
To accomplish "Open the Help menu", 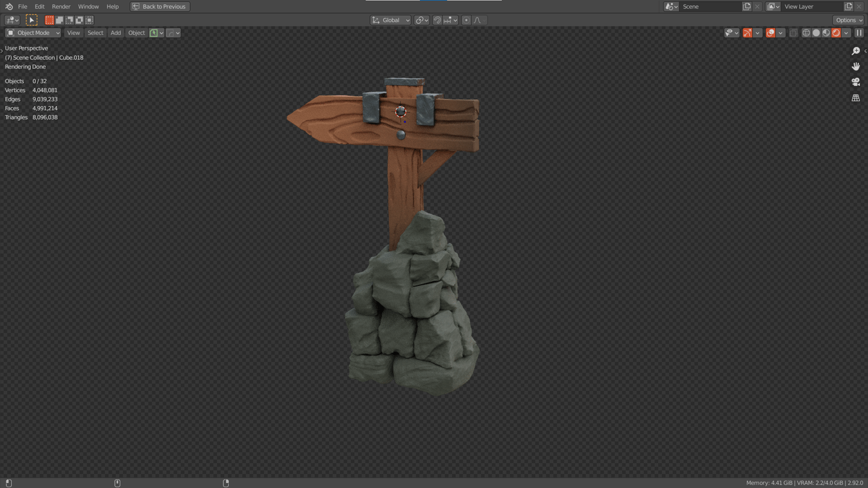I will coord(112,6).
